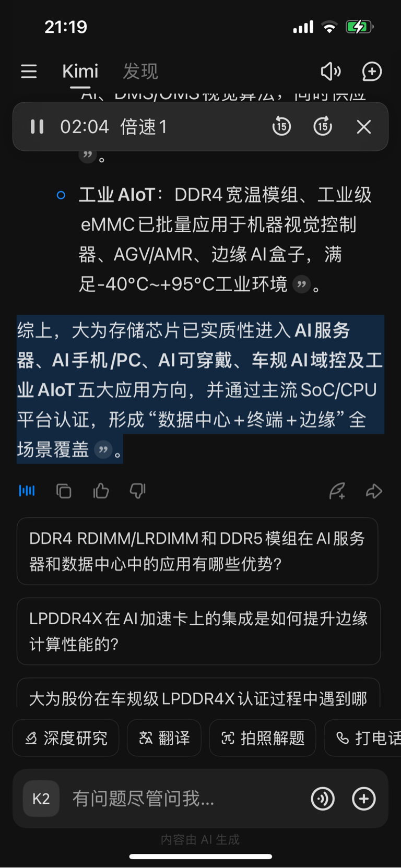
Task: Dislike the response with thumbs down
Action: (x=137, y=491)
